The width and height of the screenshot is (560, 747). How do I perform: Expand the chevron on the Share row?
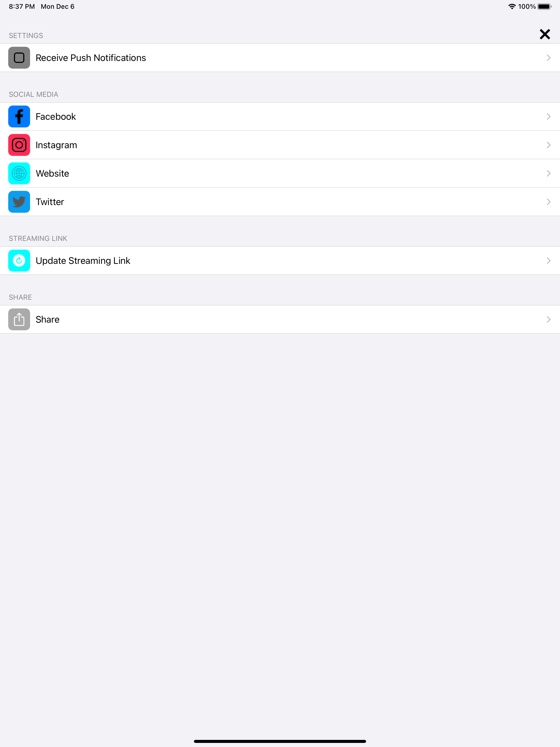[x=549, y=319]
